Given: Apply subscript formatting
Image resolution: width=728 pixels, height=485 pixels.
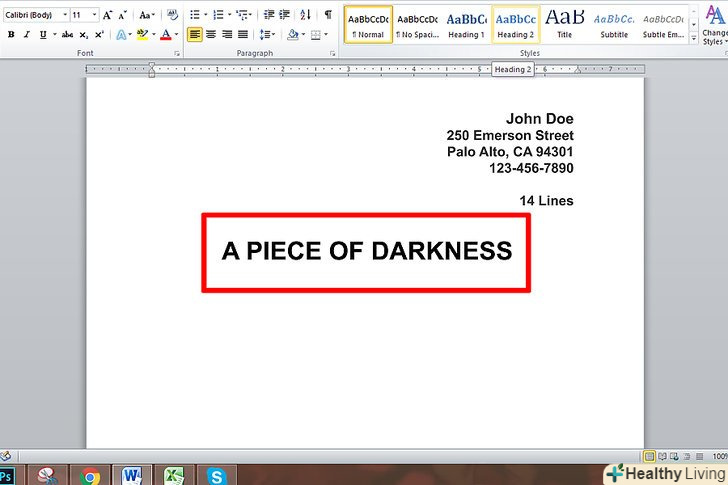Looking at the screenshot, I should [x=84, y=34].
